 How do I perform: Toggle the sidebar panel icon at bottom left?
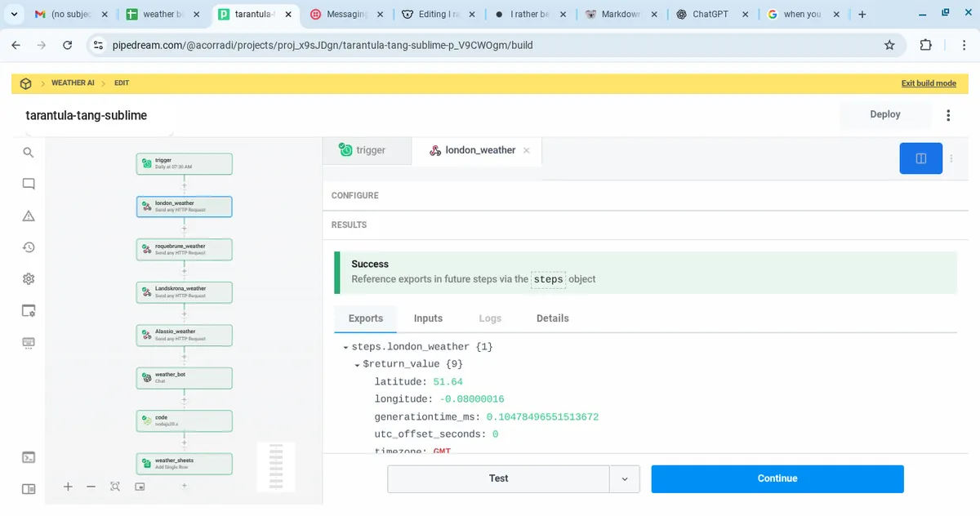click(x=29, y=489)
